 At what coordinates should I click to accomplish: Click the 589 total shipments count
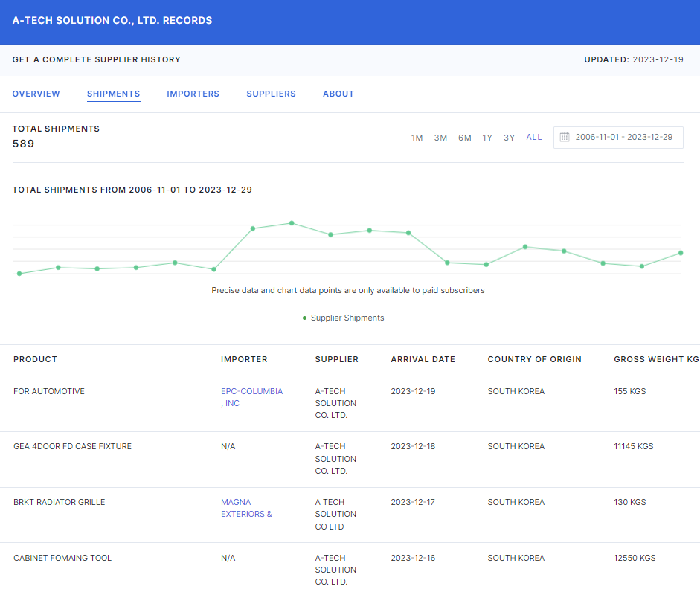click(23, 144)
